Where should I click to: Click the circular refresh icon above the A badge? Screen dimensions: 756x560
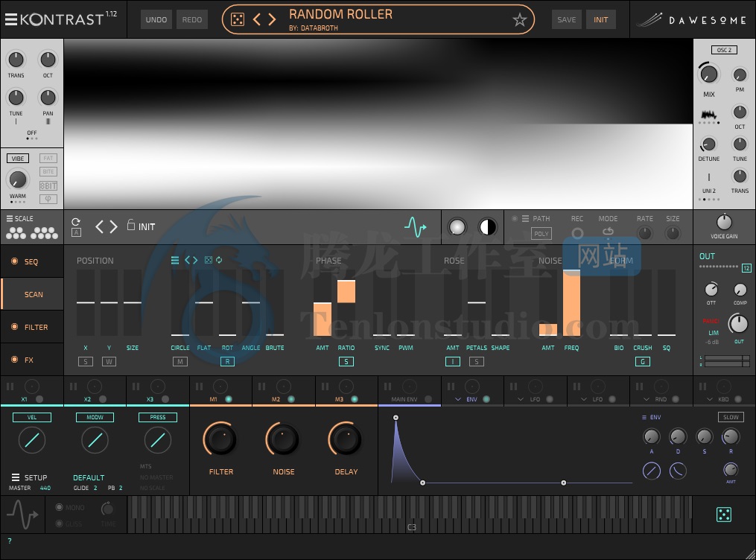pos(75,221)
